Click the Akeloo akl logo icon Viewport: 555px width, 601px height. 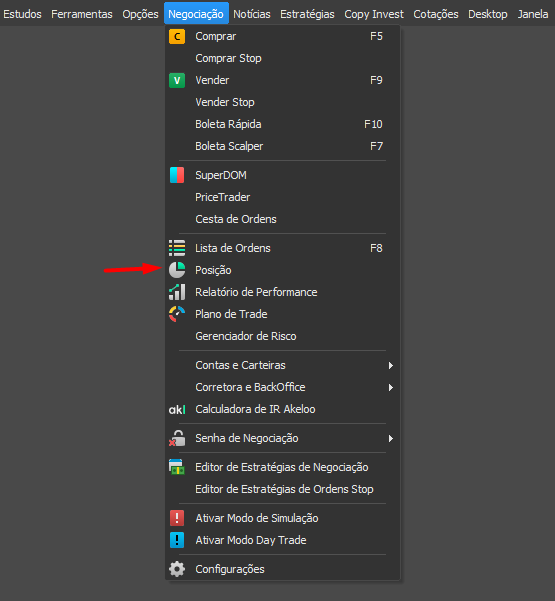(x=177, y=409)
